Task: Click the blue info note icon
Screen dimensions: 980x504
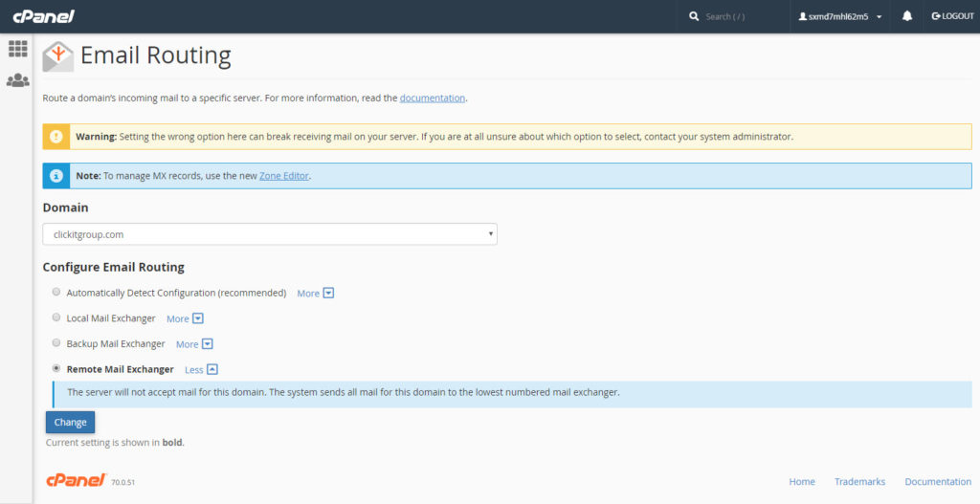Action: pos(56,176)
